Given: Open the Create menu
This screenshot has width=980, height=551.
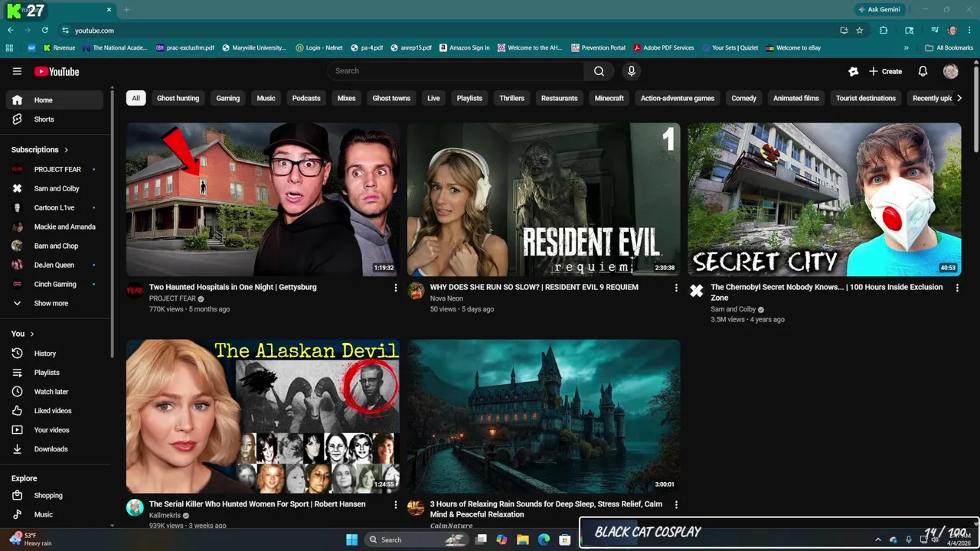Looking at the screenshot, I should pyautogui.click(x=885, y=71).
